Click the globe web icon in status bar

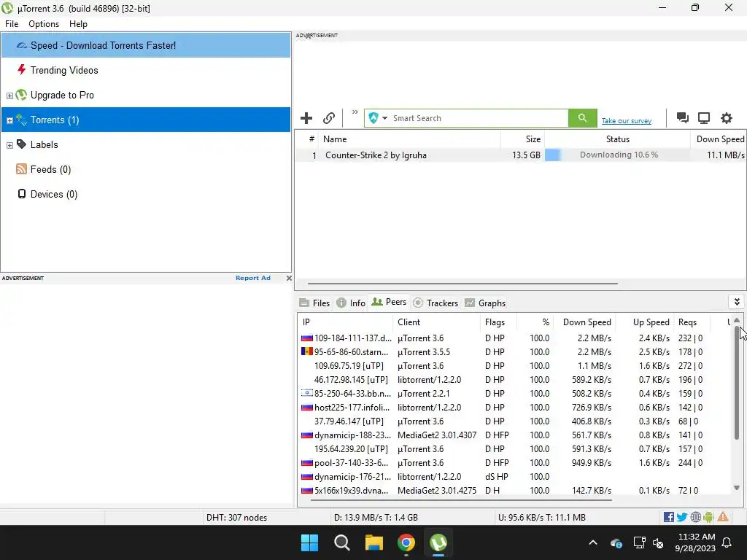(x=695, y=517)
